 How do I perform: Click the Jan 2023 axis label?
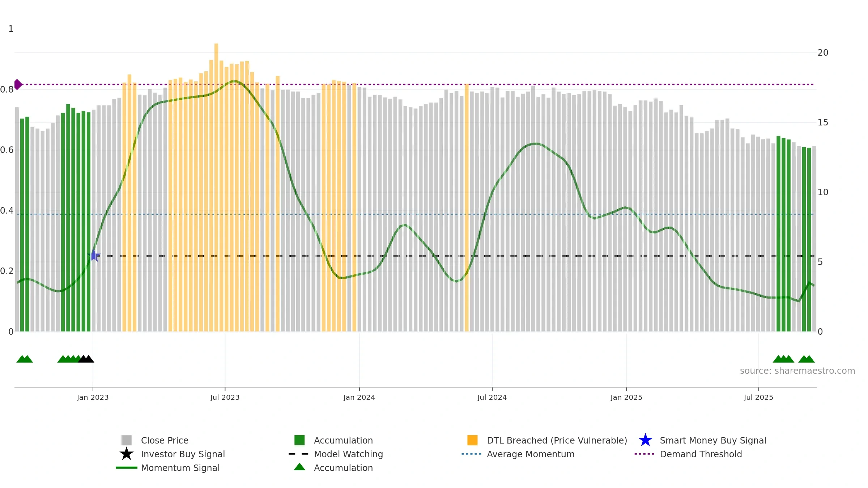93,397
